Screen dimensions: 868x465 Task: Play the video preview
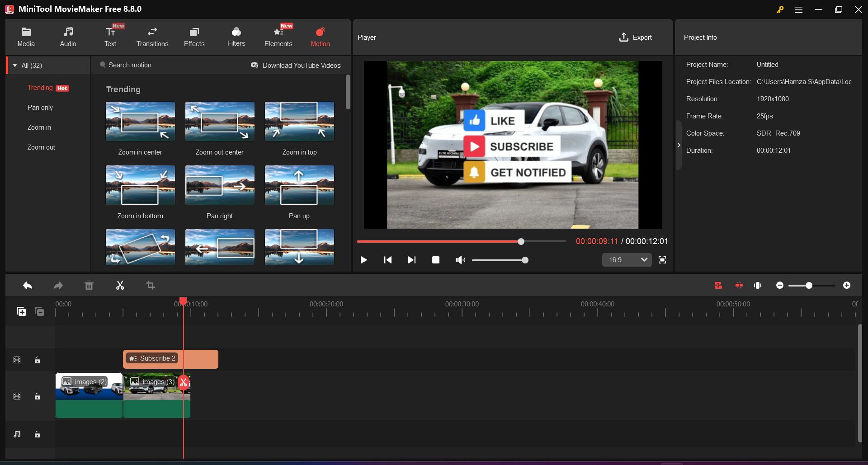(363, 260)
